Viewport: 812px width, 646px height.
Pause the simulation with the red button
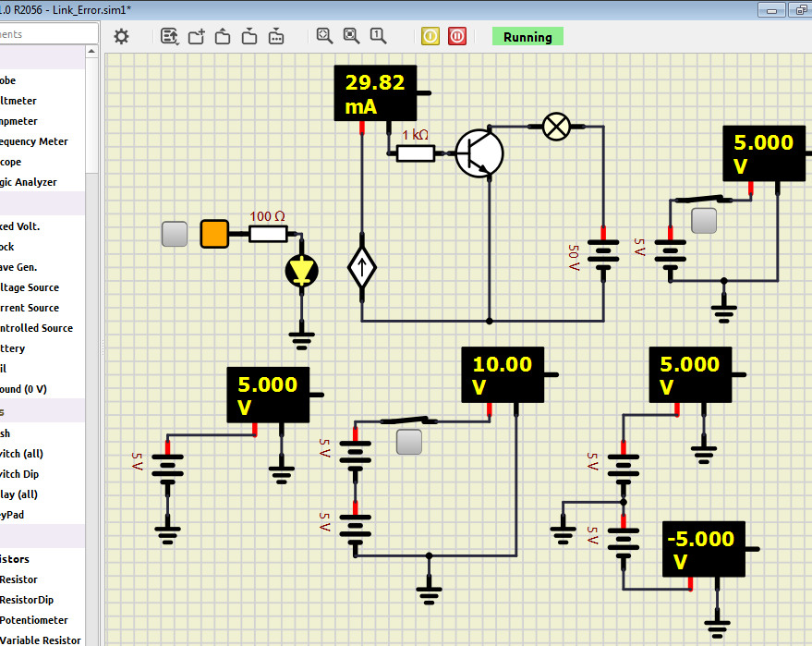[x=457, y=37]
